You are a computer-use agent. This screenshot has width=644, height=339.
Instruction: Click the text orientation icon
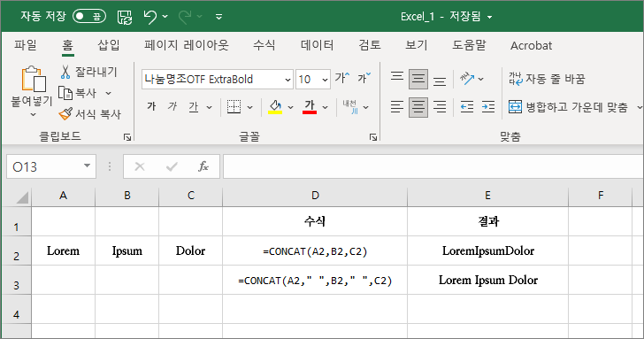tap(466, 78)
